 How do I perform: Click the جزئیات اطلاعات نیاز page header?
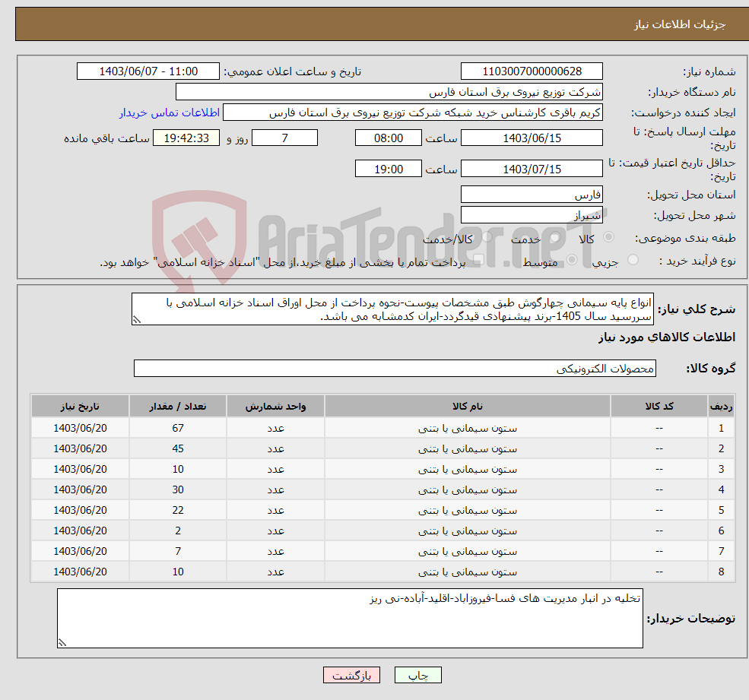point(679,24)
